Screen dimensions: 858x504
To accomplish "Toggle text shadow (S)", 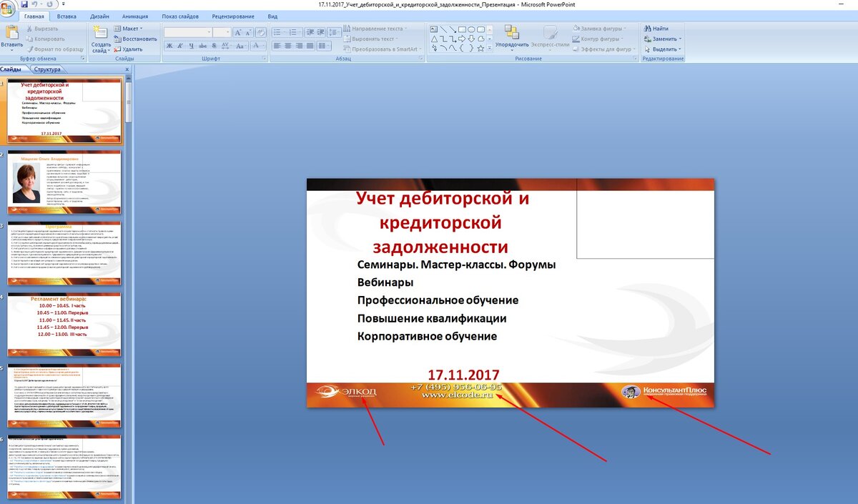I will point(214,46).
